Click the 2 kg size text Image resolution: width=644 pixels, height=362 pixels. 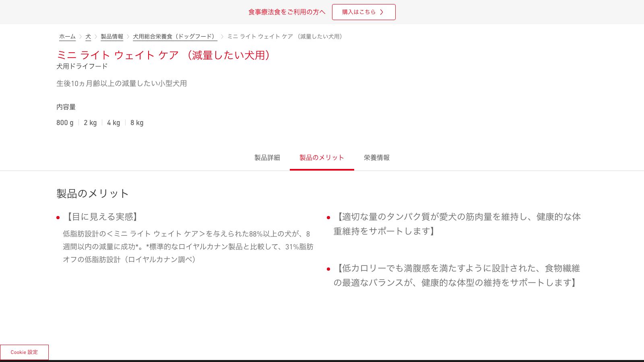[90, 123]
